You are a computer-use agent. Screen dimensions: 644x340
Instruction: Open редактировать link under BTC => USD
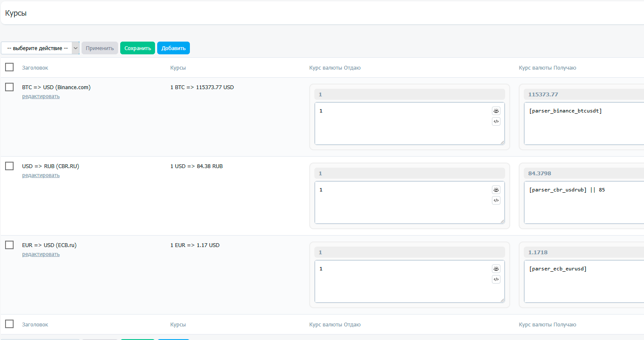coord(41,96)
